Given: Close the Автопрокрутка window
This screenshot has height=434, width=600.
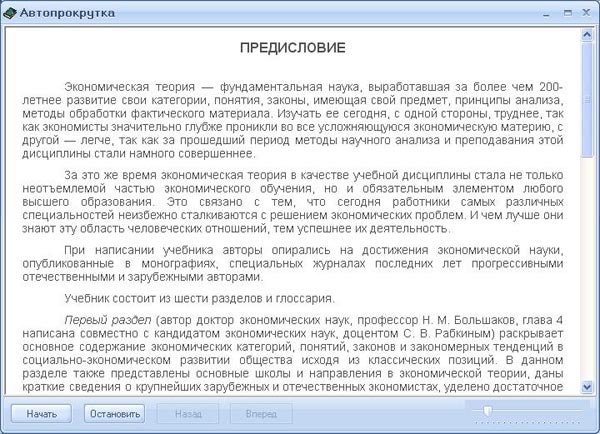Looking at the screenshot, I should (x=586, y=13).
